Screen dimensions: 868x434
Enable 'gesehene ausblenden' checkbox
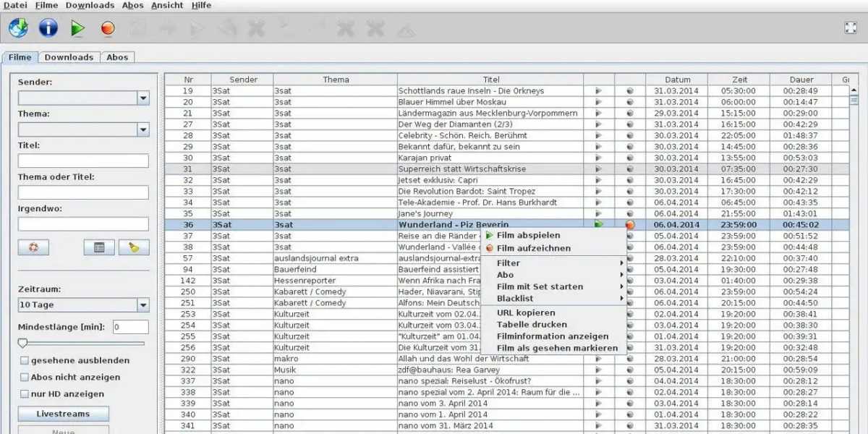(25, 360)
